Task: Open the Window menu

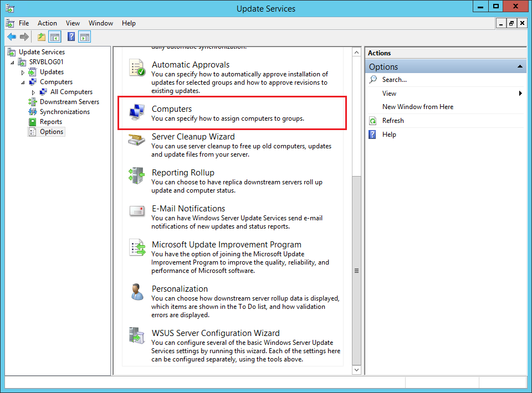Action: pos(101,23)
